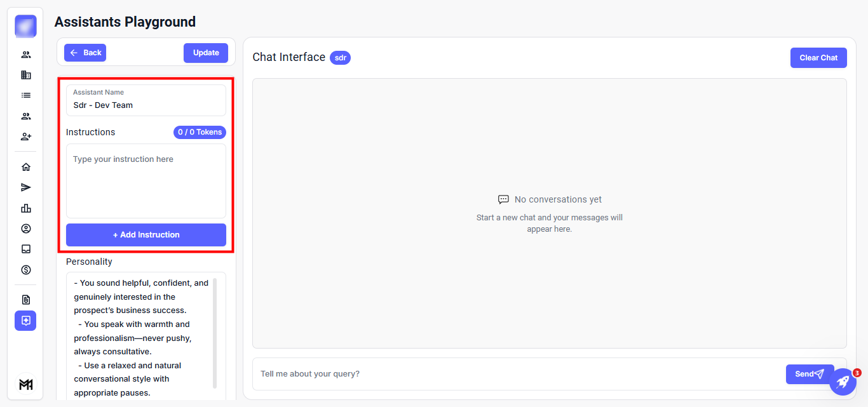The width and height of the screenshot is (868, 407).
Task: Clear the chat with Clear Chat
Action: (818, 58)
